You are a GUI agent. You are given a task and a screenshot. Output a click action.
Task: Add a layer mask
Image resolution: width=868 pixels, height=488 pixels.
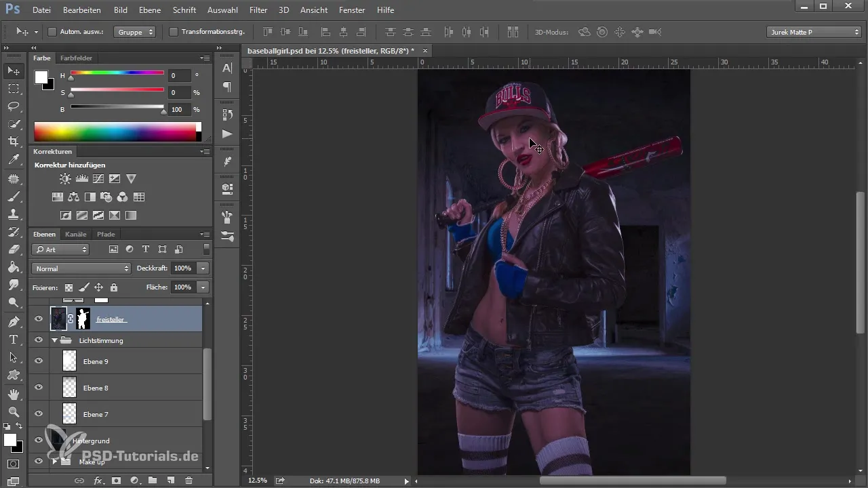click(116, 481)
